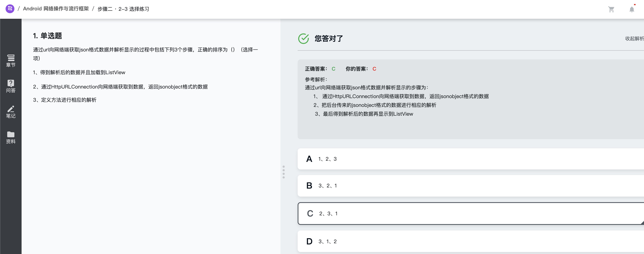Image resolution: width=644 pixels, height=254 pixels.
Task: Click explanation line 把后台传来的jsonobject格式的数据进行相应的解析
Action: click(x=379, y=105)
